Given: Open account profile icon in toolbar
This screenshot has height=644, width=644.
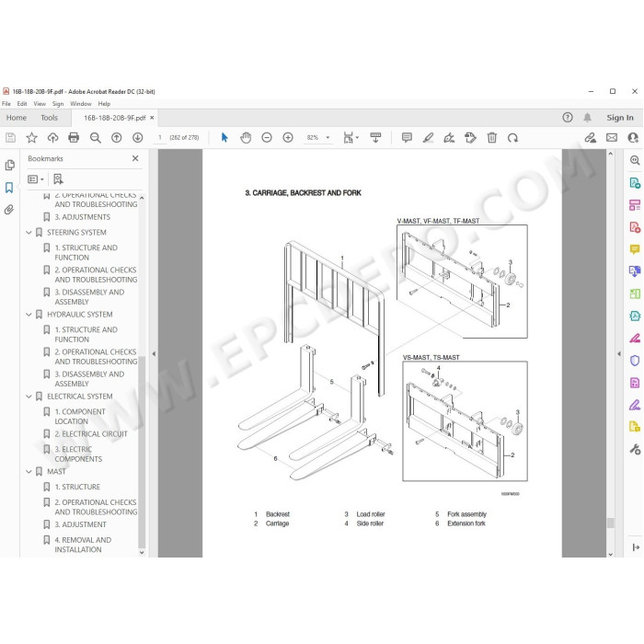Looking at the screenshot, I should 633,138.
